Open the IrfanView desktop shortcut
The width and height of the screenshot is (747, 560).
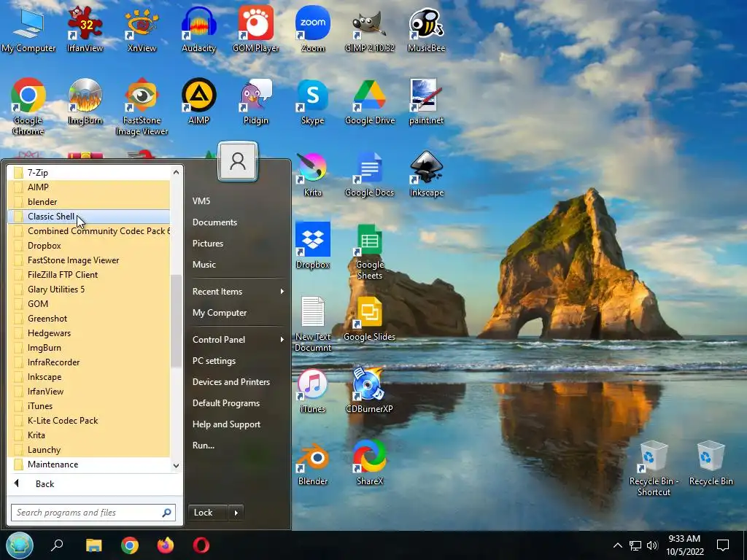[85, 28]
